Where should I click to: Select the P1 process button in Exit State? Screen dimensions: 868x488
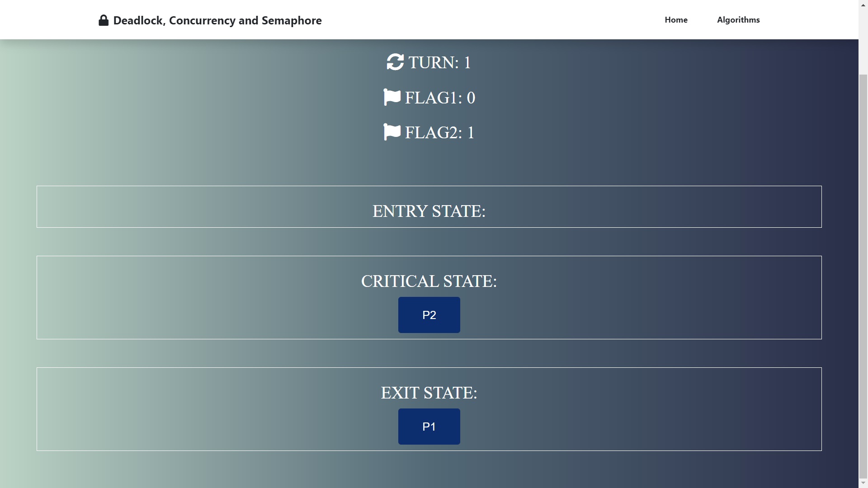tap(429, 427)
